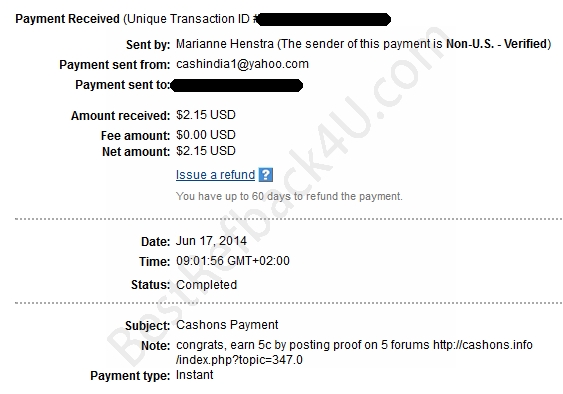The height and width of the screenshot is (394, 563).
Task: Click the Issue a refund link
Action: click(x=215, y=175)
